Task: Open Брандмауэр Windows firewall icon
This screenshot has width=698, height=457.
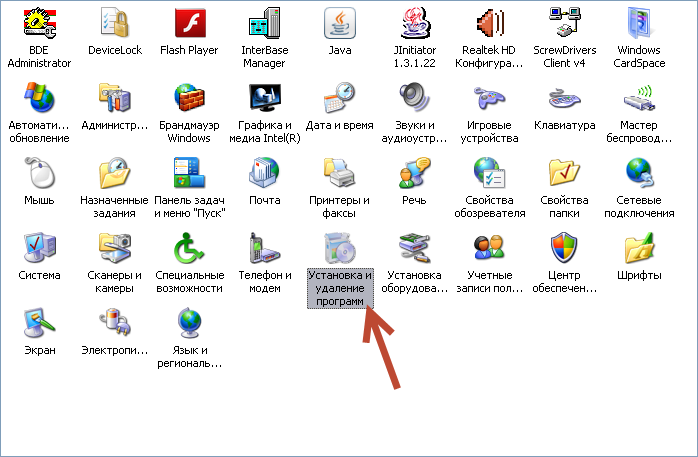Action: coord(190,98)
